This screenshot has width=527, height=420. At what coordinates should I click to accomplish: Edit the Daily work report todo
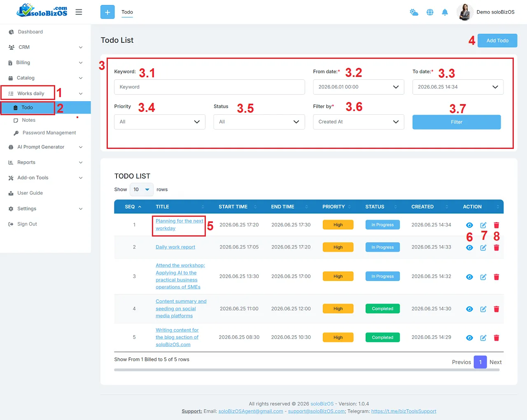pos(483,248)
